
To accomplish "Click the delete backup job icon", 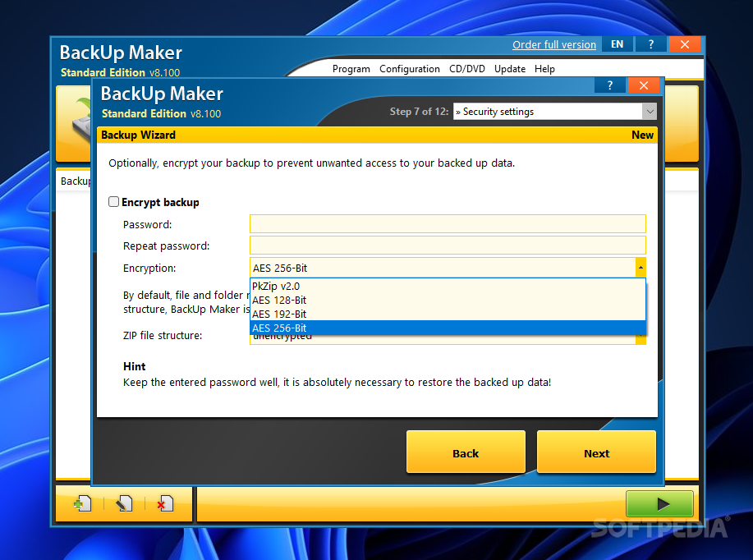I will pos(165,504).
